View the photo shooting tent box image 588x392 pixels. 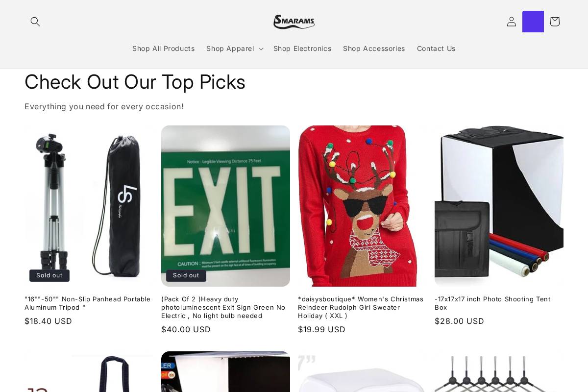(x=499, y=206)
